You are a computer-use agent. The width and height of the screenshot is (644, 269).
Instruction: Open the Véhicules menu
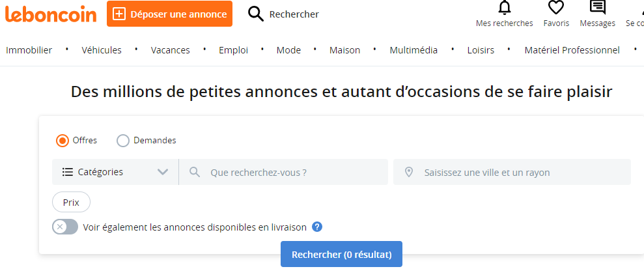(x=102, y=50)
